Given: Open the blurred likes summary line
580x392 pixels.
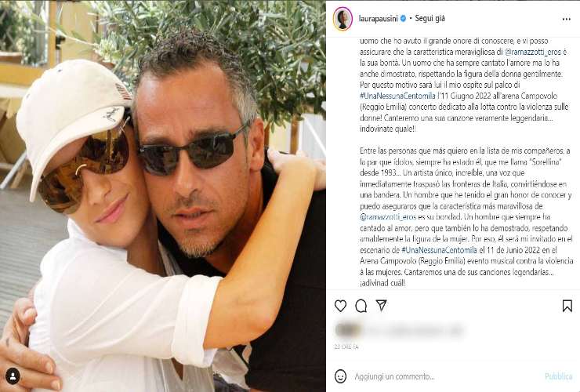Looking at the screenshot, I should coord(400,329).
